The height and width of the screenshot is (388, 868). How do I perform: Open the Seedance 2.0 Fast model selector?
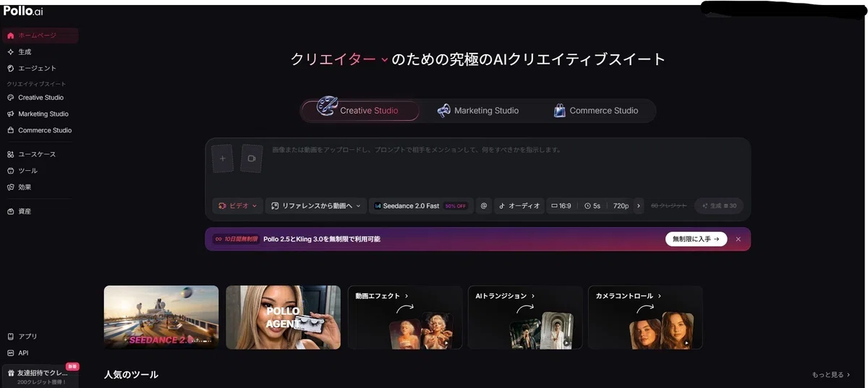[x=421, y=206]
